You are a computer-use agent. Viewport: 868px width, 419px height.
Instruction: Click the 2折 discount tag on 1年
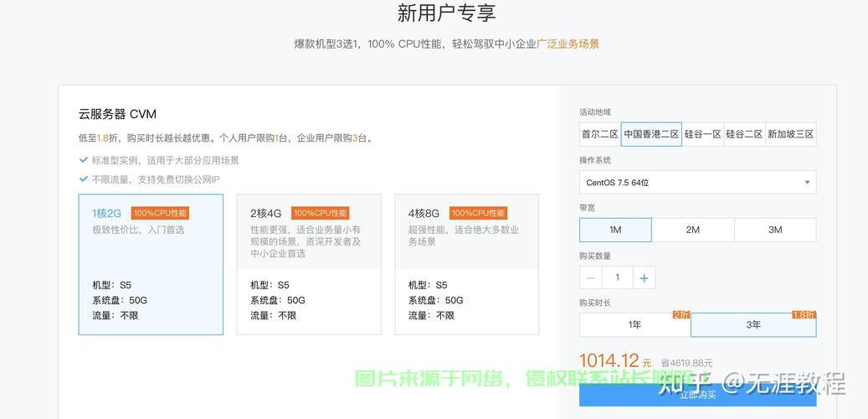[681, 315]
